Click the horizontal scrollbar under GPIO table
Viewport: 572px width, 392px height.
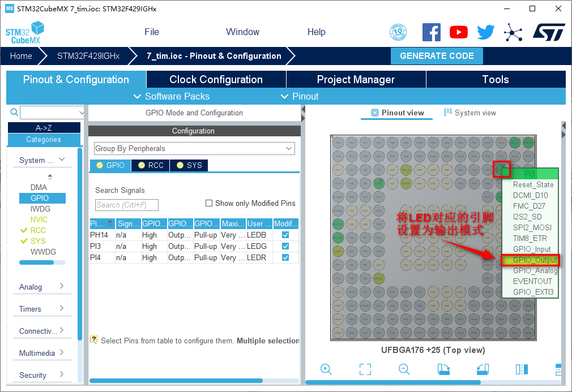(176, 381)
